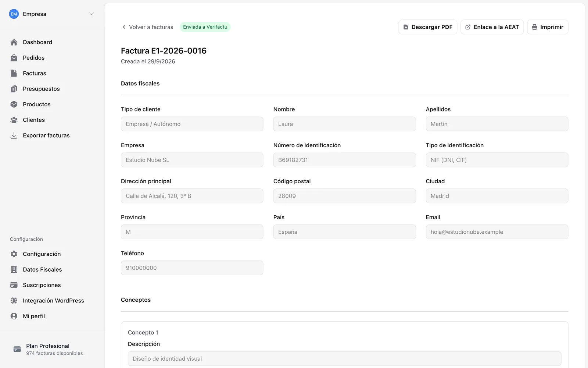Click the EM company avatar
This screenshot has width=588, height=368.
pyautogui.click(x=14, y=14)
